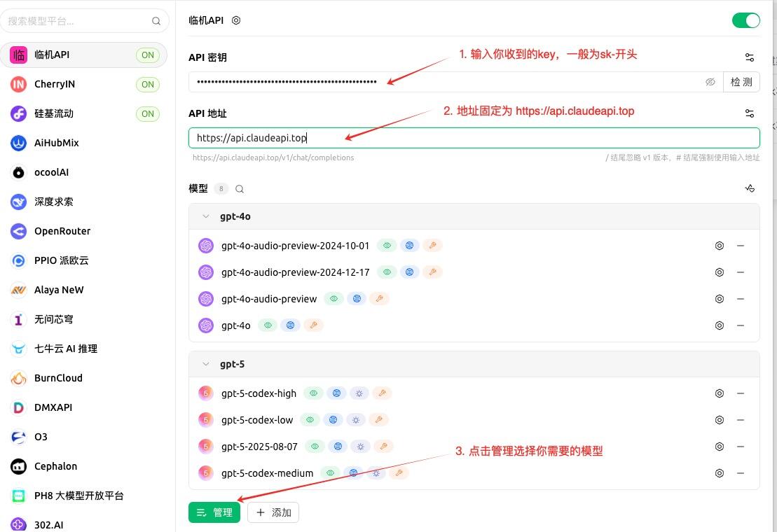Click the API 地址 input field
Viewport: 777px width, 532px height.
pyautogui.click(x=474, y=138)
